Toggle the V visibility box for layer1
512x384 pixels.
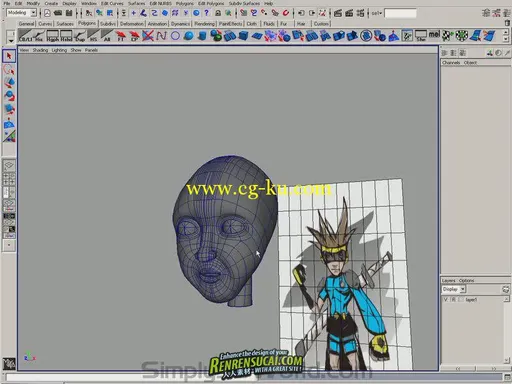click(x=446, y=300)
